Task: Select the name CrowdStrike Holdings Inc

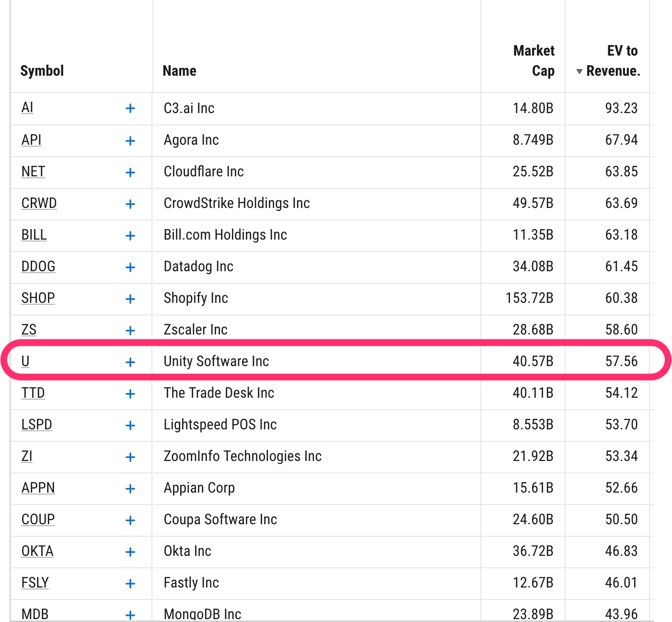Action: 237,203
